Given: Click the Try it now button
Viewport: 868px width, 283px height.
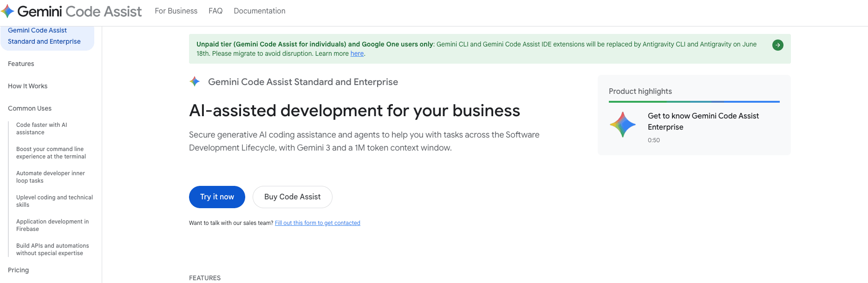Looking at the screenshot, I should (217, 197).
